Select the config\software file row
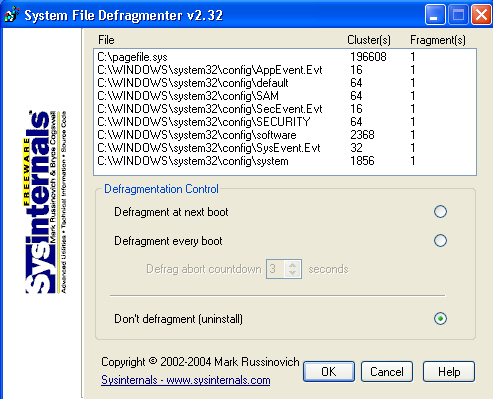493x399 pixels. point(285,135)
